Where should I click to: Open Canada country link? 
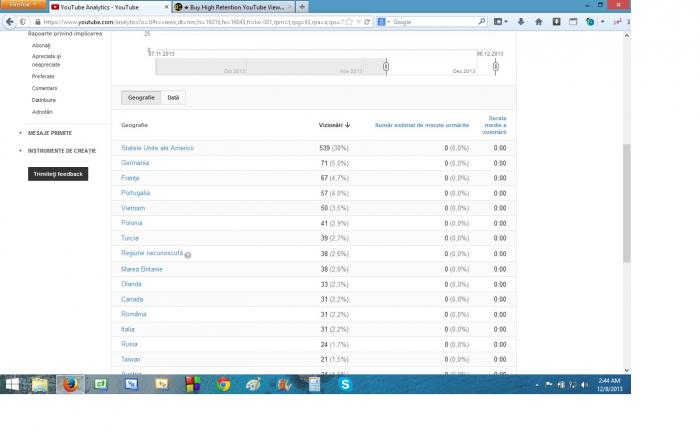[x=132, y=299]
